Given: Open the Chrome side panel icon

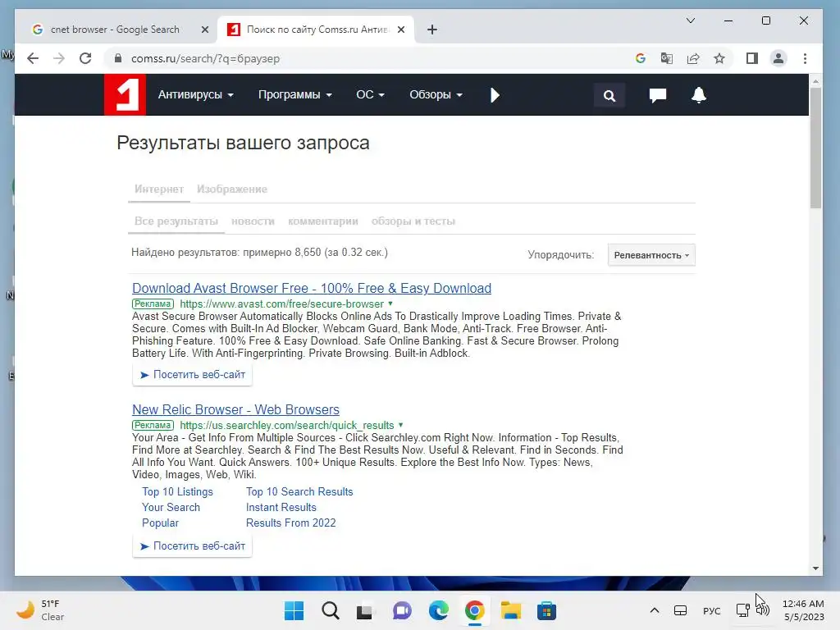Looking at the screenshot, I should point(751,58).
